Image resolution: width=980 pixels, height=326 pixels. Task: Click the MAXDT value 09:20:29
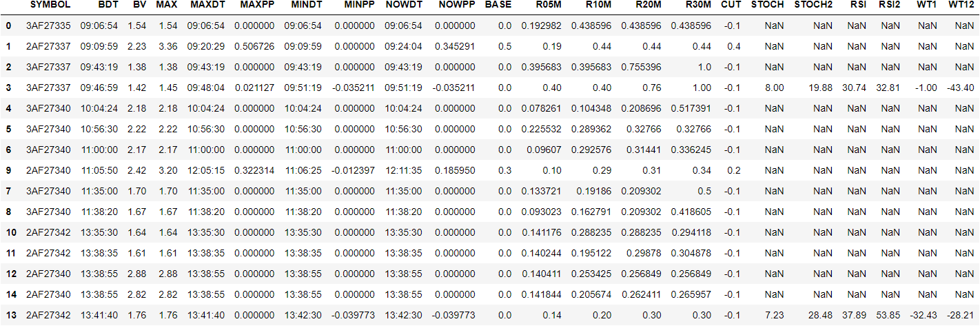point(206,46)
